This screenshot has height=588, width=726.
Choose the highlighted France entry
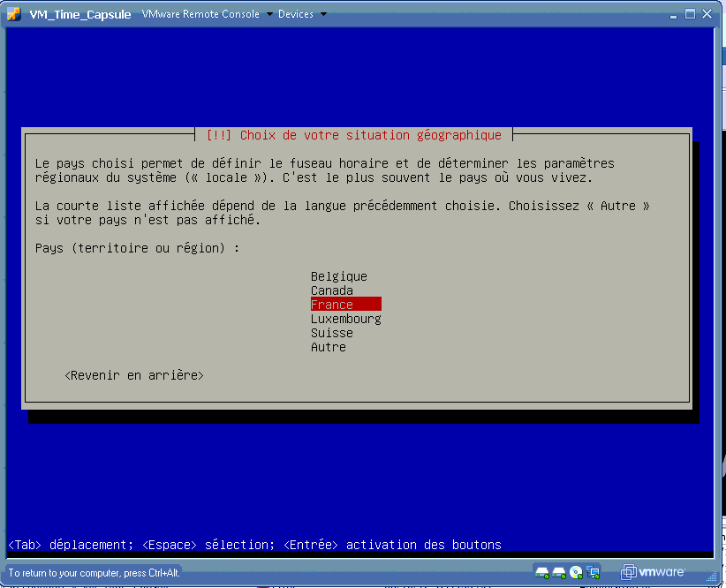click(346, 305)
